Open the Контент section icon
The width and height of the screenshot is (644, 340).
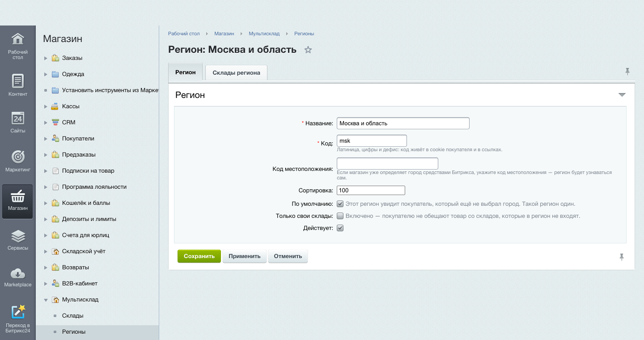point(17,81)
